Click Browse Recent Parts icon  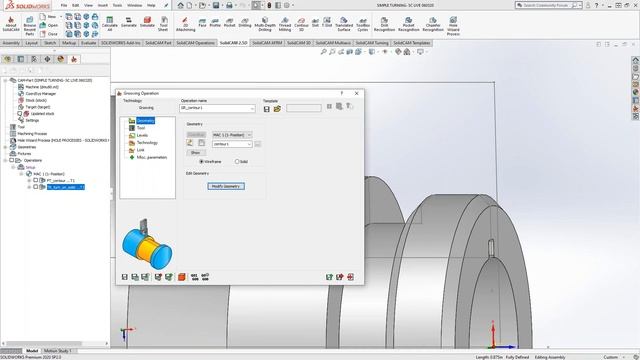tap(30, 25)
